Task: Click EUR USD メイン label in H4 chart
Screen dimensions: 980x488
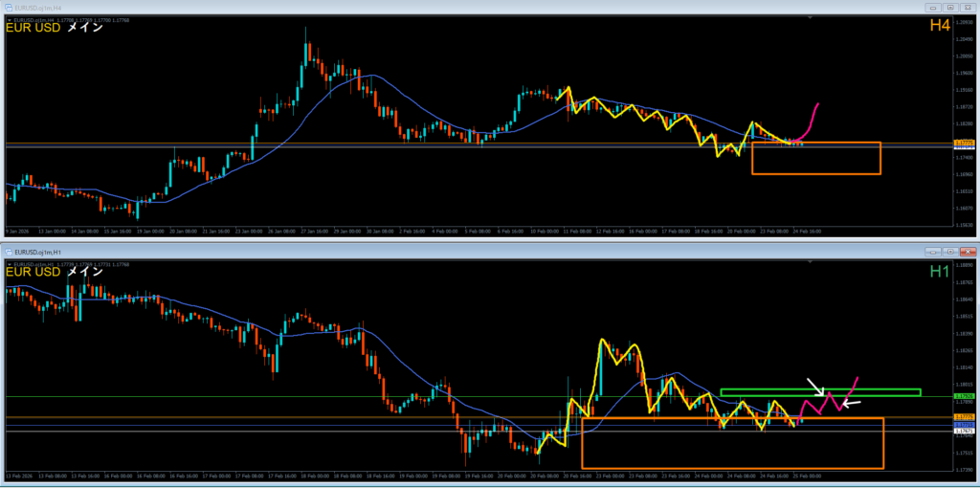Action: pyautogui.click(x=55, y=28)
